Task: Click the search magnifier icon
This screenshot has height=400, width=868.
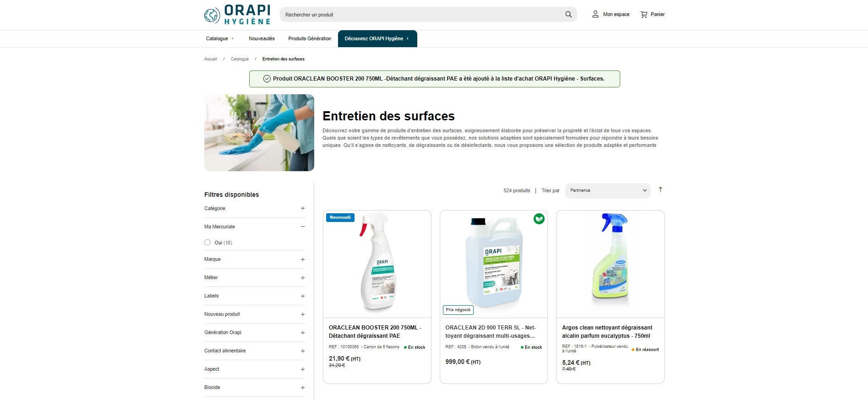Action: 568,15
